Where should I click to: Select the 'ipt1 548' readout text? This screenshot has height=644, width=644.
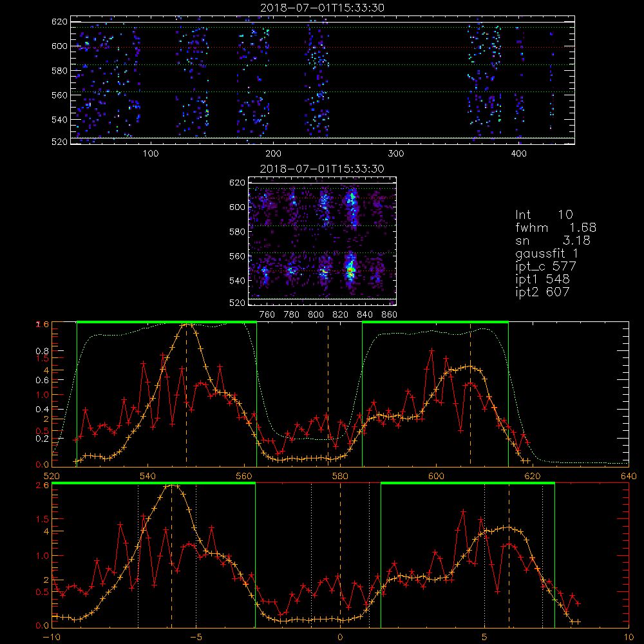pos(542,279)
